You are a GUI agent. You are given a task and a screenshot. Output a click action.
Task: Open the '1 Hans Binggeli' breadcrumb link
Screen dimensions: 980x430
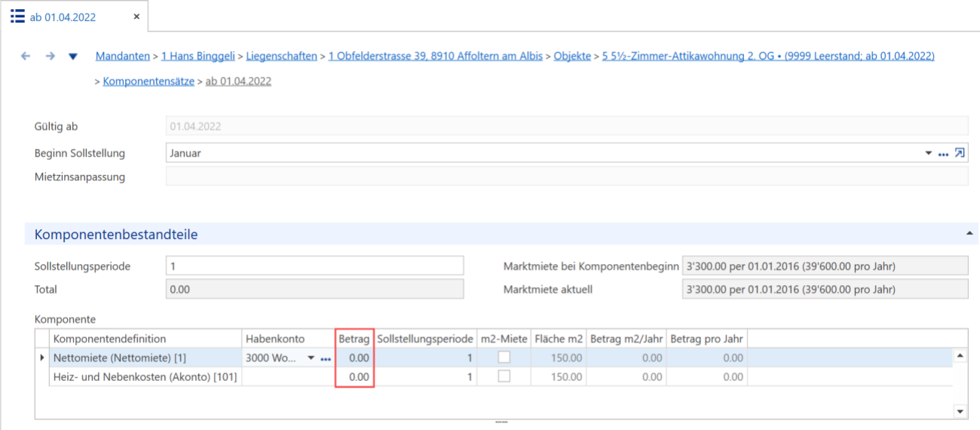click(x=198, y=57)
